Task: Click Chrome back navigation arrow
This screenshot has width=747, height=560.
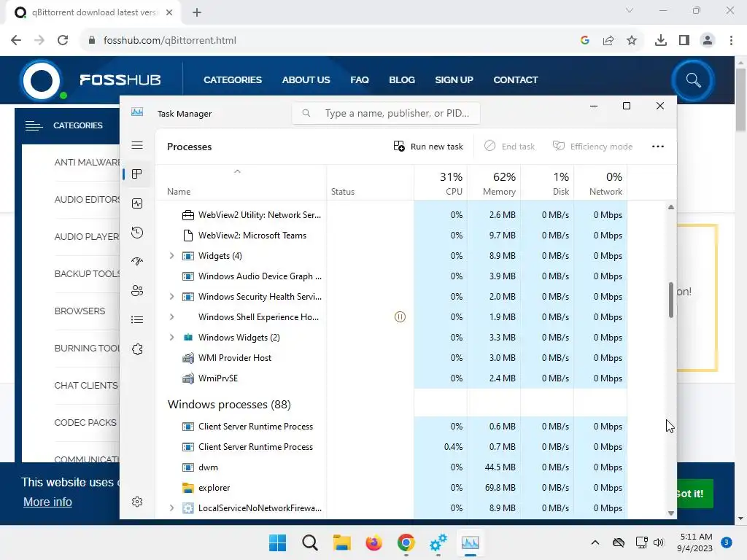Action: [16, 40]
